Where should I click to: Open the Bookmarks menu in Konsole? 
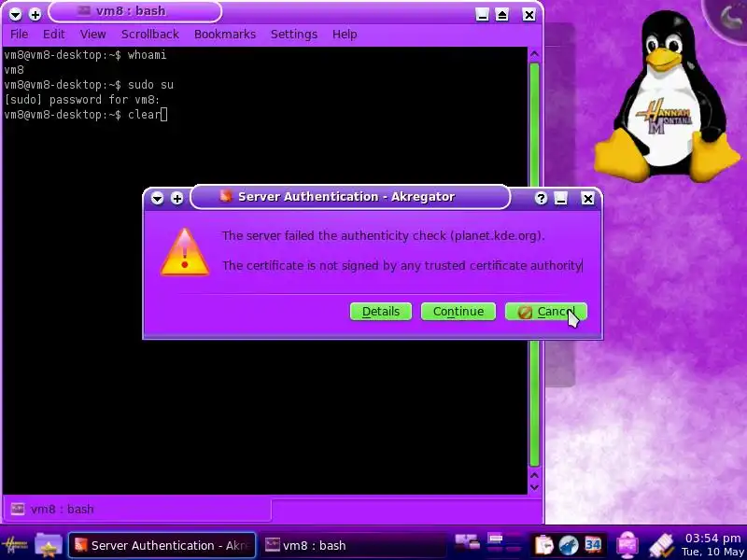click(225, 35)
